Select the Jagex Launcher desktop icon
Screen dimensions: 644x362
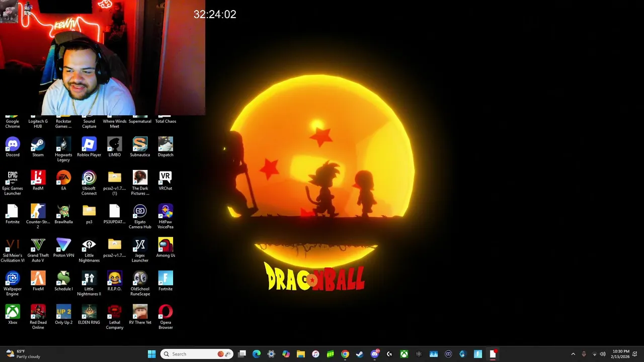(x=140, y=250)
